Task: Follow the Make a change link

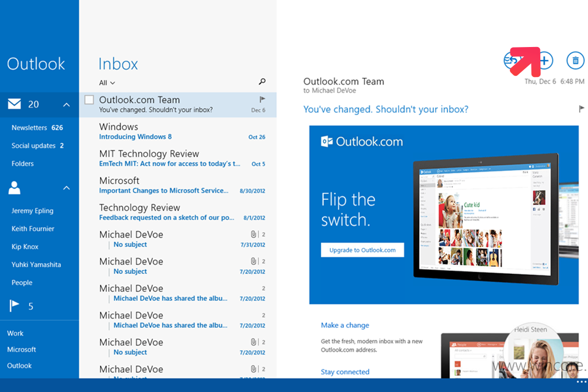Action: 345,325
